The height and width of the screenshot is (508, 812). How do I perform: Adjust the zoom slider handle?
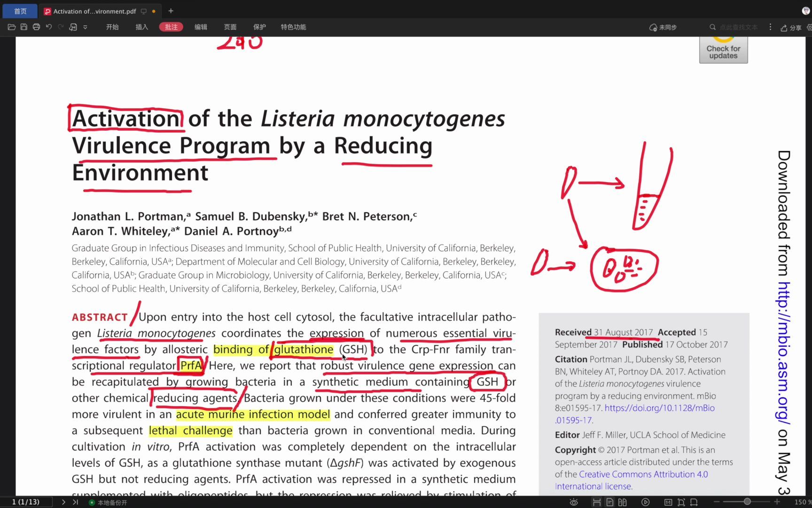pyautogui.click(x=747, y=502)
